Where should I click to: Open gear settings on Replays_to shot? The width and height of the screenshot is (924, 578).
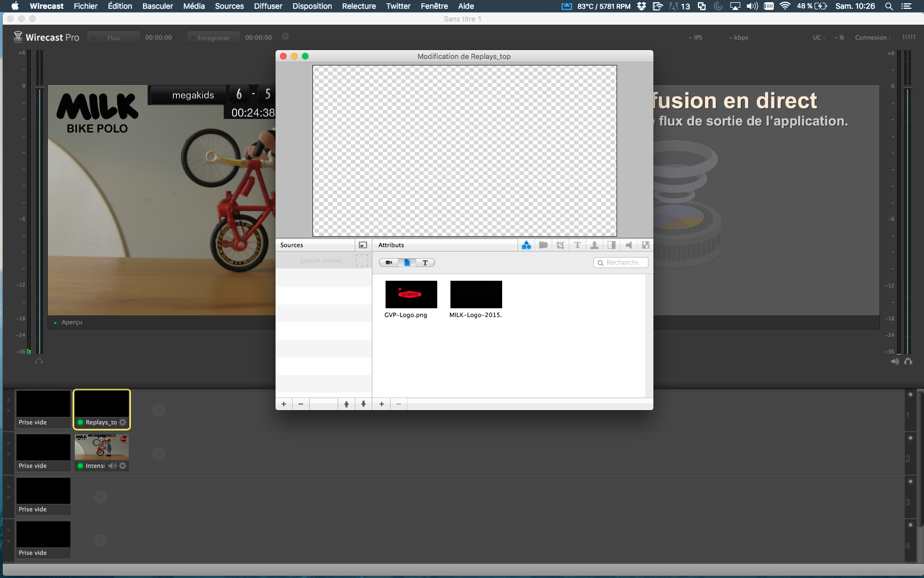pyautogui.click(x=123, y=422)
